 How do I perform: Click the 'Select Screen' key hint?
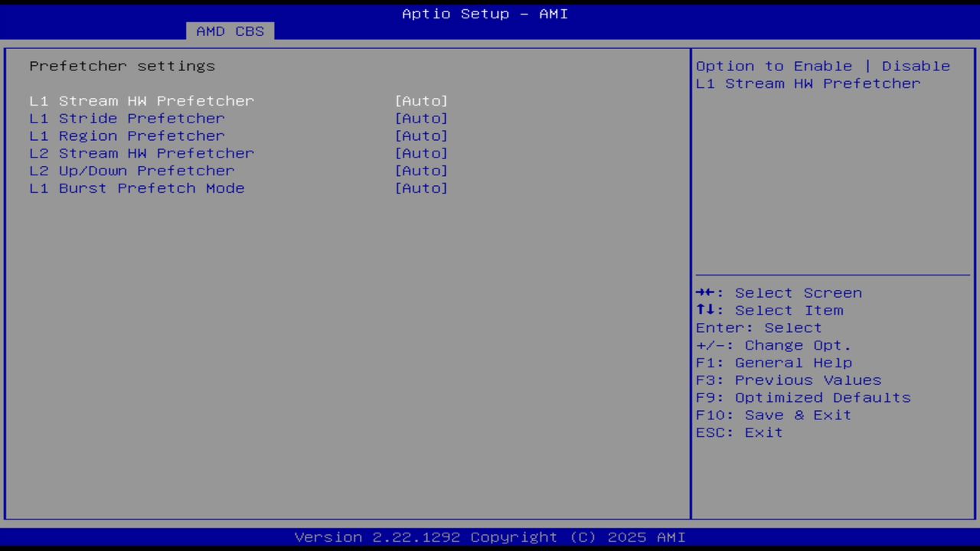click(779, 293)
